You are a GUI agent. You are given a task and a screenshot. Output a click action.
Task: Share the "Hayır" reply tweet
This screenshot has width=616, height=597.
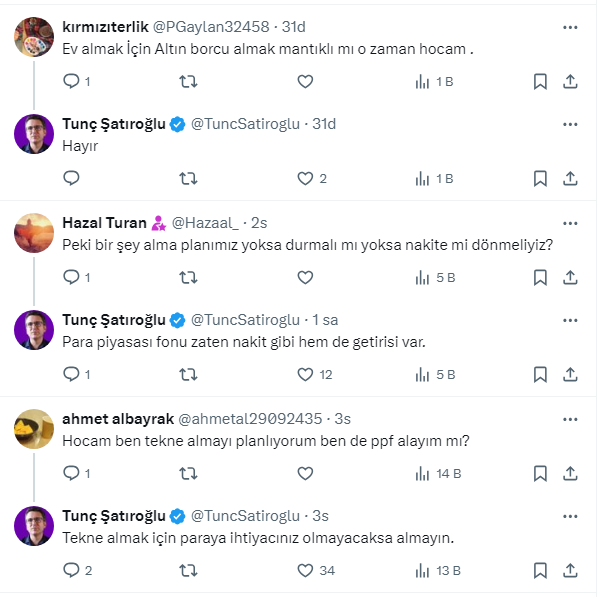(570, 179)
